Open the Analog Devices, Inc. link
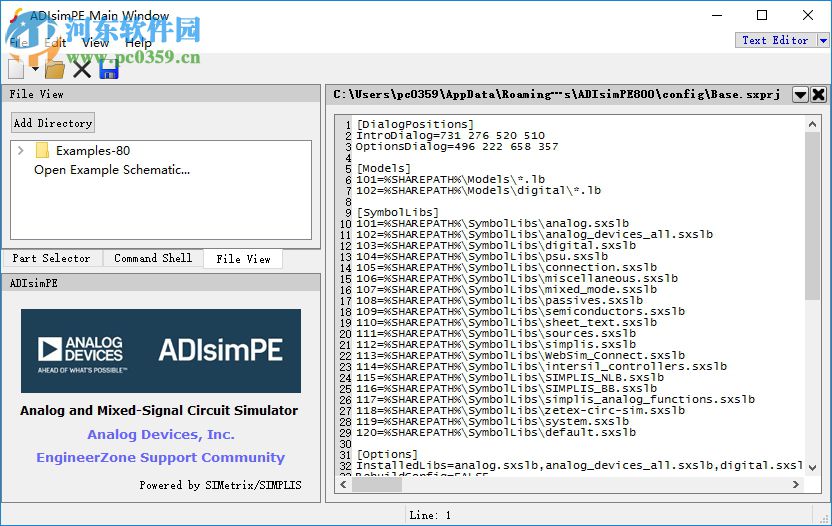This screenshot has height=526, width=832. [161, 435]
